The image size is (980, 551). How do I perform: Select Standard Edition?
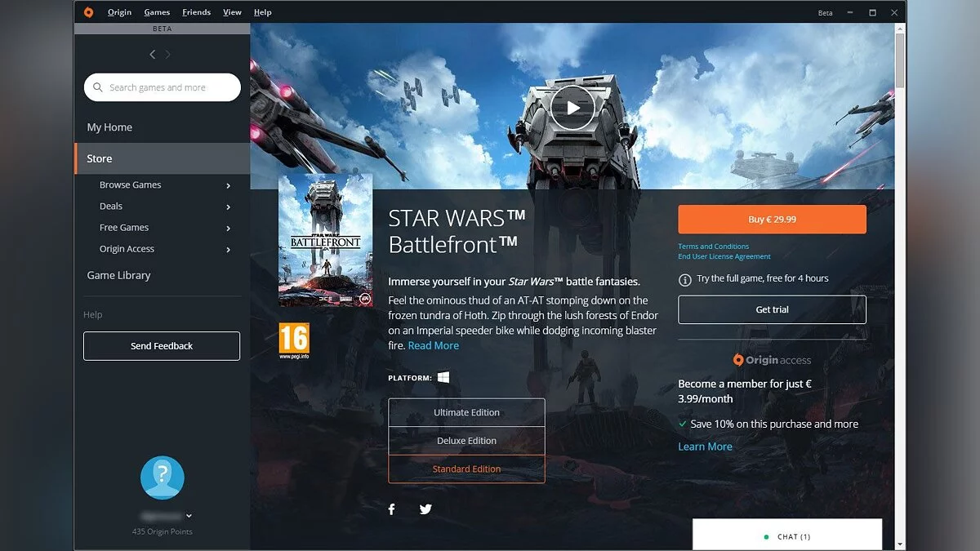pos(466,469)
